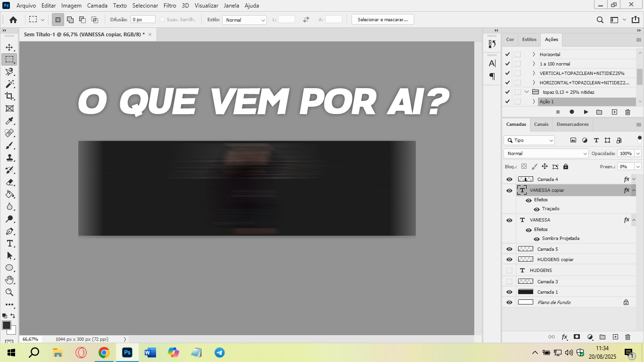Open the layer blend mode dropdown
Viewport: 644px width, 362px height.
tap(546, 154)
